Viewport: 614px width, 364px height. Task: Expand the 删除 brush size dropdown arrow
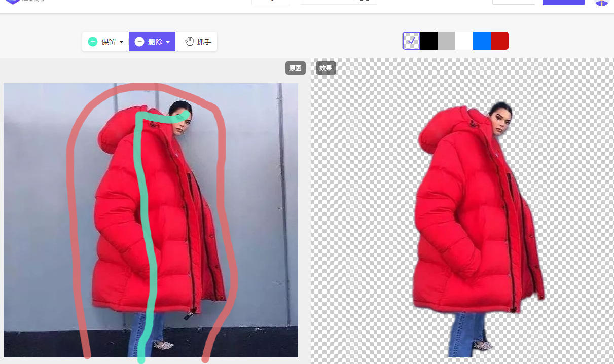[168, 42]
